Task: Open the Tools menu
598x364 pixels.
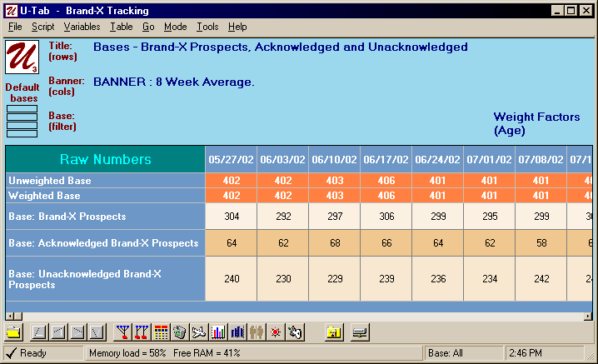Action: (207, 27)
